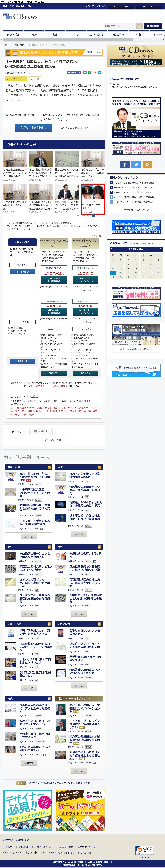Viewport: 165px width, 868px height.
Task: Share article via Twitter icon under headline
Action: point(85,72)
